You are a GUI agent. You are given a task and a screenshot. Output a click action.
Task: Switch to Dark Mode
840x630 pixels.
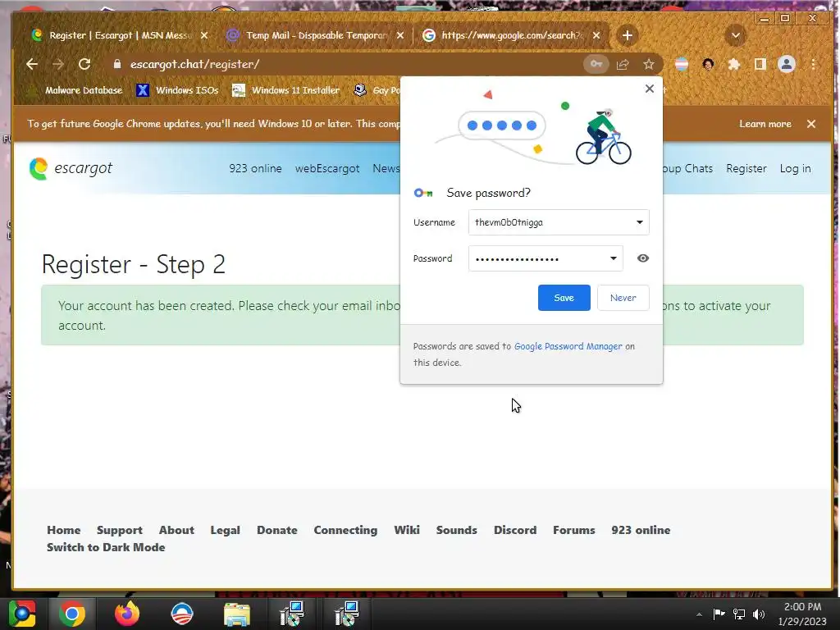point(106,547)
